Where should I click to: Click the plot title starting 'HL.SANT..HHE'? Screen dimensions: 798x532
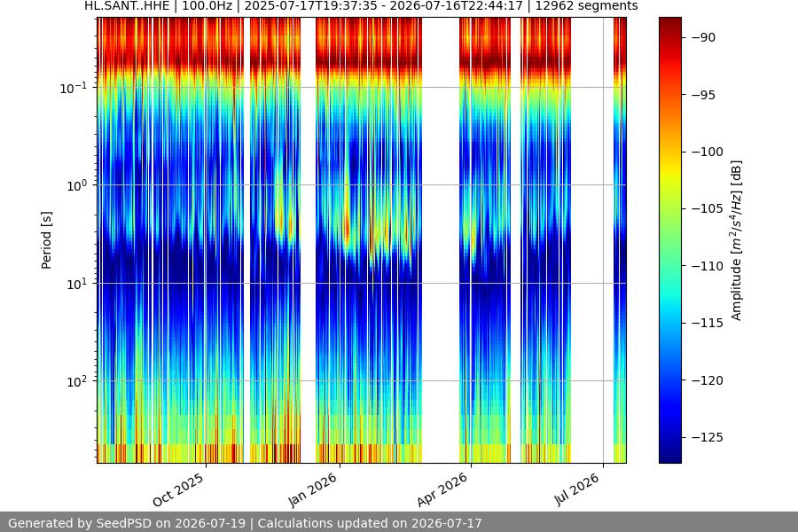point(361,6)
